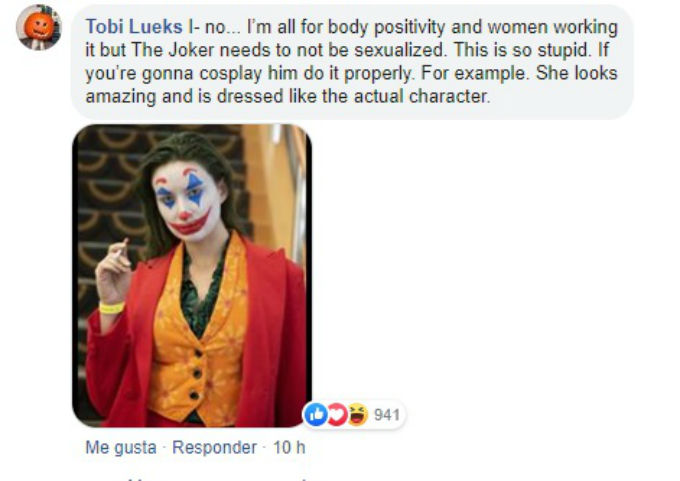Click the pumpkin profile avatar
Image resolution: width=680 pixels, height=481 pixels.
click(x=38, y=27)
